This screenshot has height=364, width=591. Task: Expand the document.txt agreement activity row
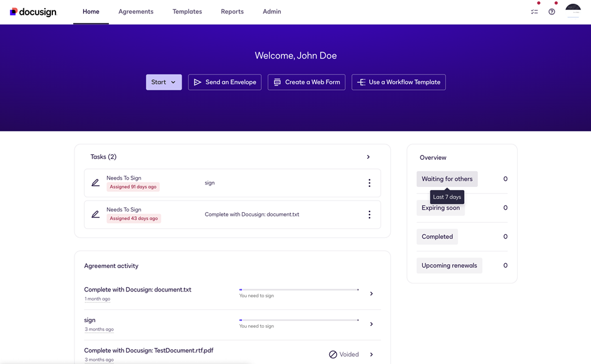[x=371, y=293]
